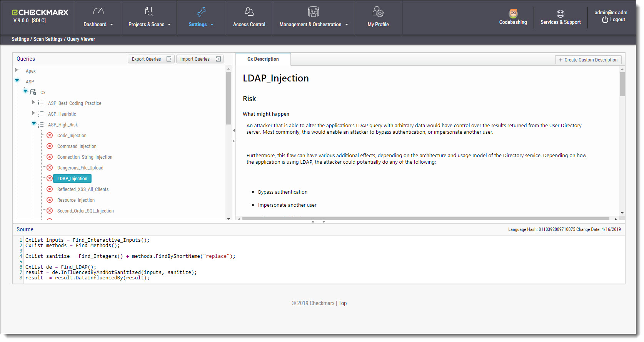
Task: Click the ASP_Best_Coding_Practice group icon
Action: [x=41, y=103]
